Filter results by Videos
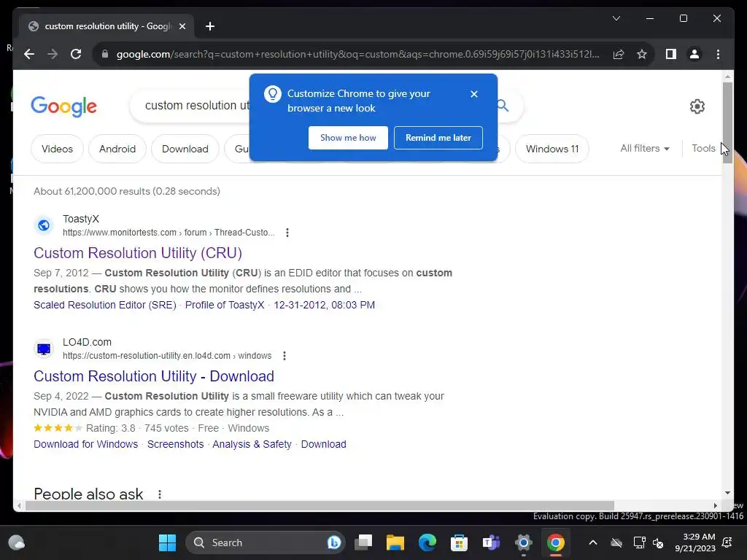Image resolution: width=747 pixels, height=560 pixels. (57, 149)
